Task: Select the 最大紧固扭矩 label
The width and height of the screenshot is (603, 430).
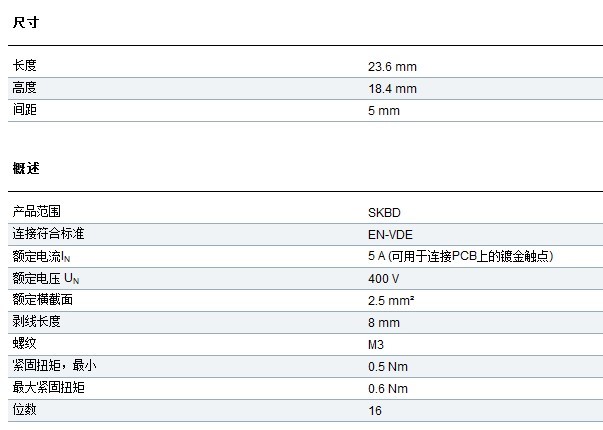Action: [x=48, y=387]
